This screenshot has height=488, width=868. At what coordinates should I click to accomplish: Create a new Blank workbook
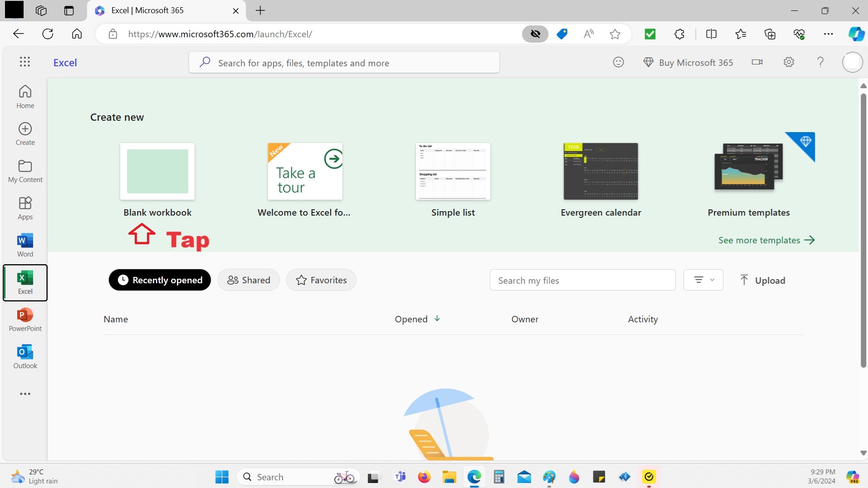[x=157, y=172]
